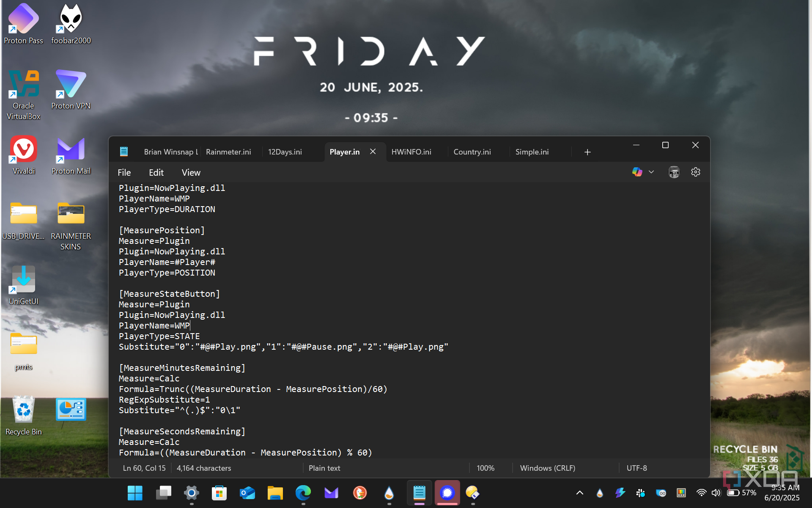Select the Proton Mail desktop shortcut
The image size is (812, 508).
pos(71,155)
